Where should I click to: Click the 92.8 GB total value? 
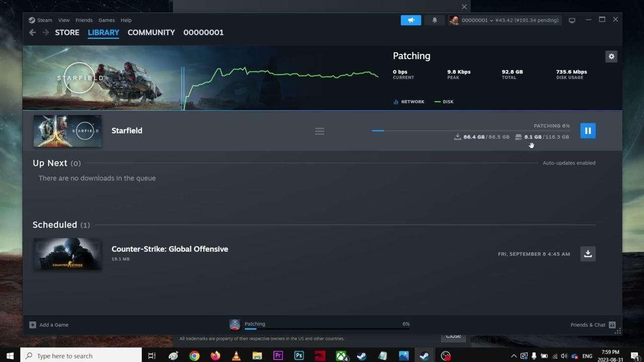point(512,72)
